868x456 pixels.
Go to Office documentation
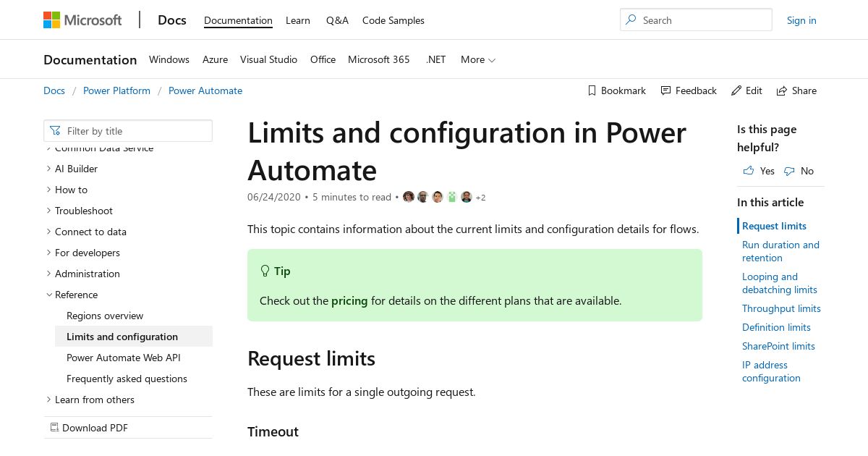pyautogui.click(x=323, y=59)
